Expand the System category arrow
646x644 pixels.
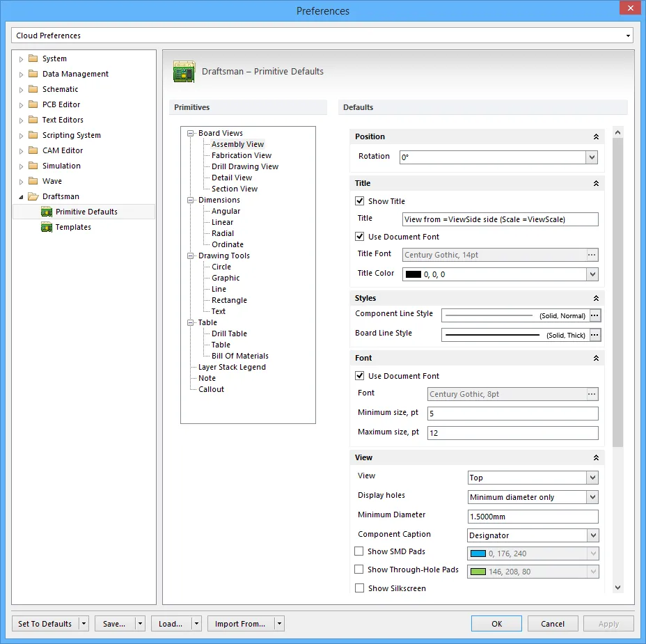click(x=21, y=59)
